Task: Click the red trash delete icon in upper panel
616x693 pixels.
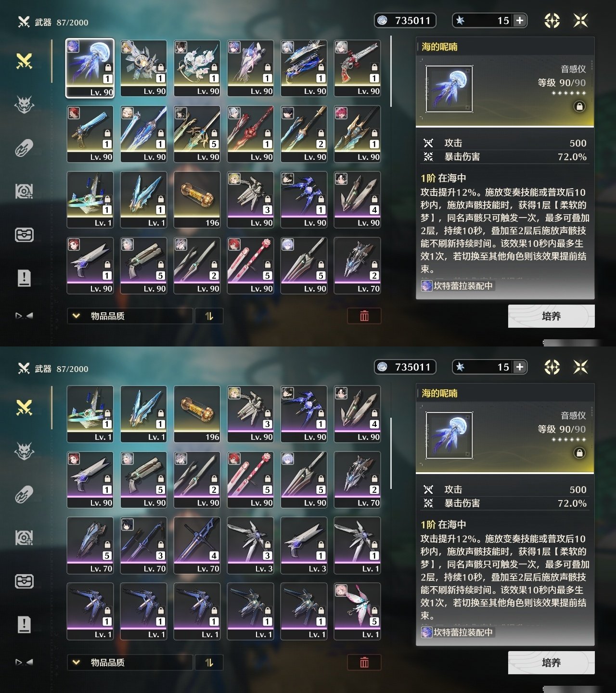Action: click(x=364, y=316)
